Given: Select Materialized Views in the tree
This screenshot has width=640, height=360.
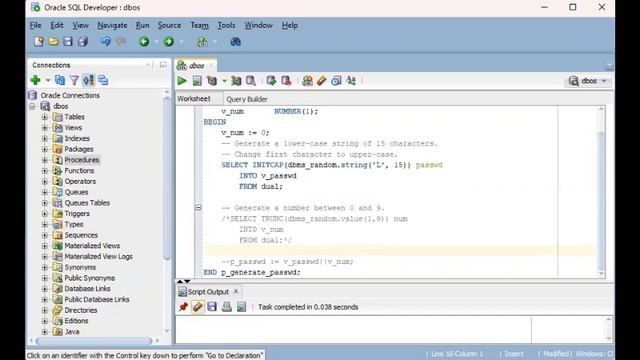Looking at the screenshot, I should (92, 246).
